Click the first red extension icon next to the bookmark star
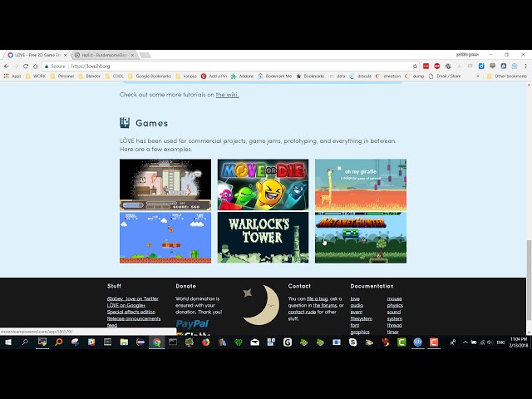Viewport: 532px width, 399px height. tap(426, 66)
